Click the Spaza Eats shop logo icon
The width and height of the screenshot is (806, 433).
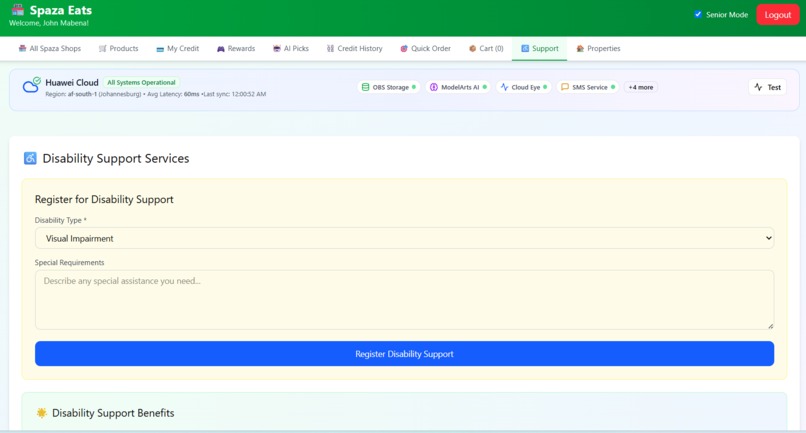tap(18, 10)
